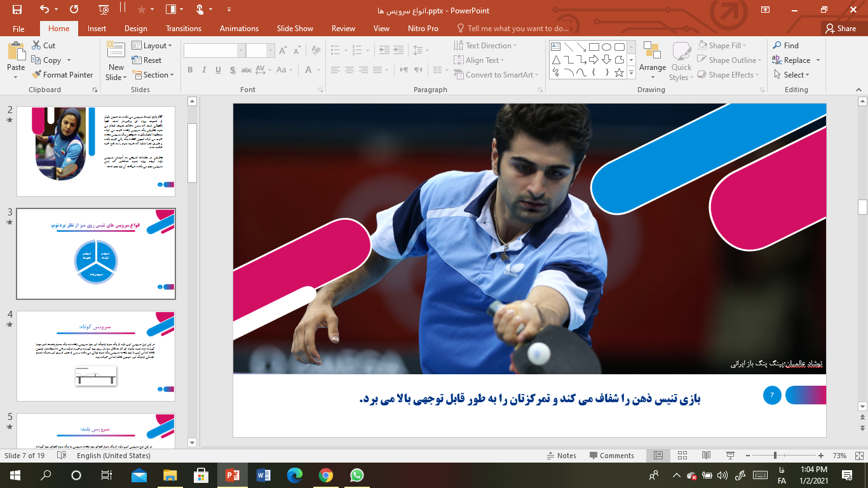Open the Animations tab
Screen dimensions: 868x488
[x=239, y=29]
